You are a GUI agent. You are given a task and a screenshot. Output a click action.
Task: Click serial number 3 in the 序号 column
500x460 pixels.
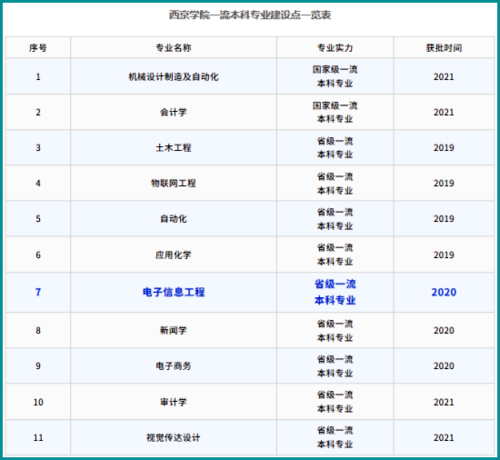38,148
